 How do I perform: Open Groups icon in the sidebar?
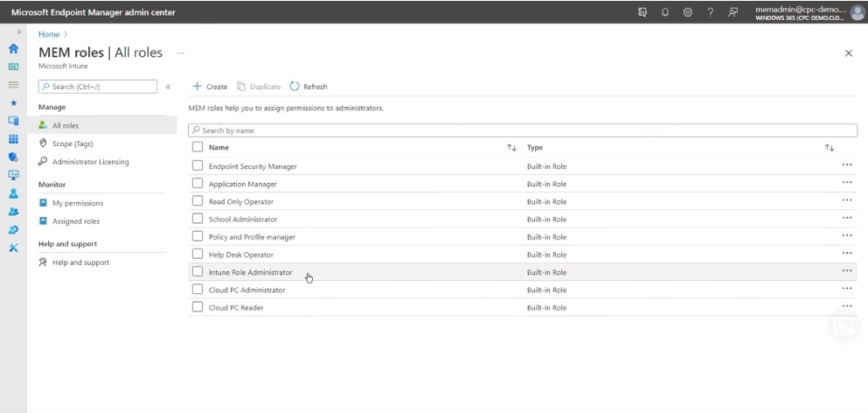pos(13,212)
